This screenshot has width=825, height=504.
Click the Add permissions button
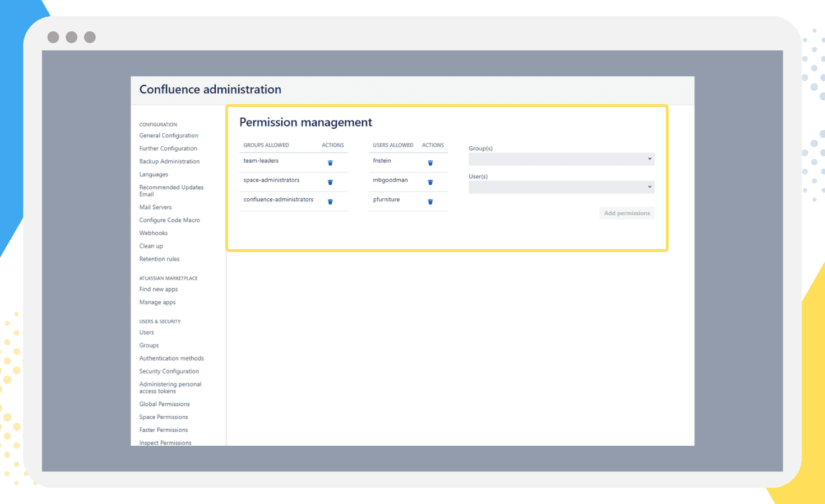coord(627,213)
